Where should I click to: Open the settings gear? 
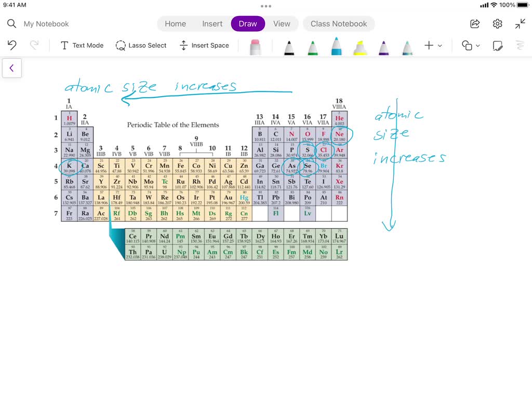tap(497, 24)
